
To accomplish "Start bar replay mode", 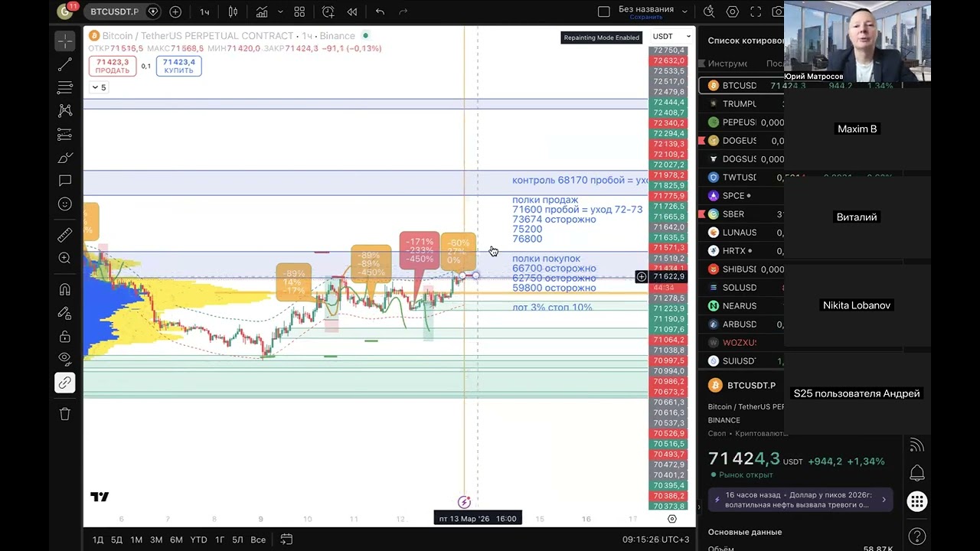I will (351, 11).
